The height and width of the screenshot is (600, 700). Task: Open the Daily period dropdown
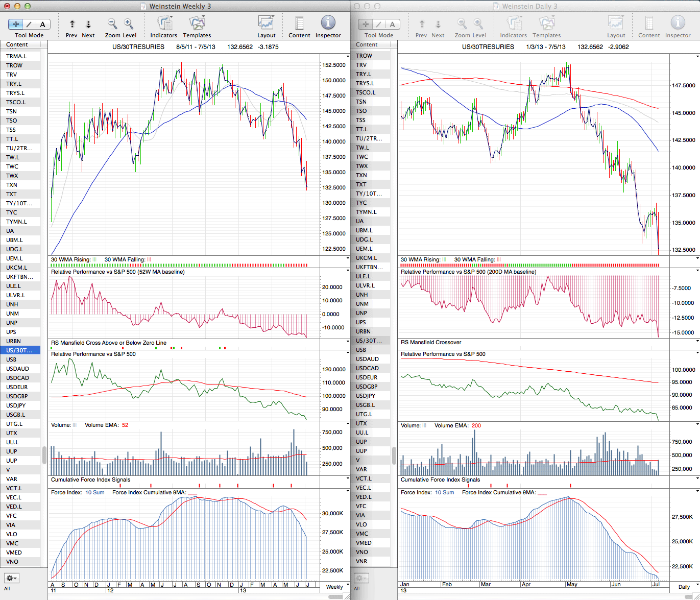coord(687,587)
